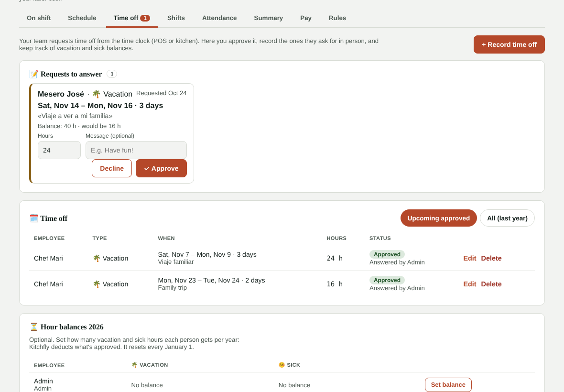
Task: Approve Mesero José's vacation request
Action: pos(161,168)
